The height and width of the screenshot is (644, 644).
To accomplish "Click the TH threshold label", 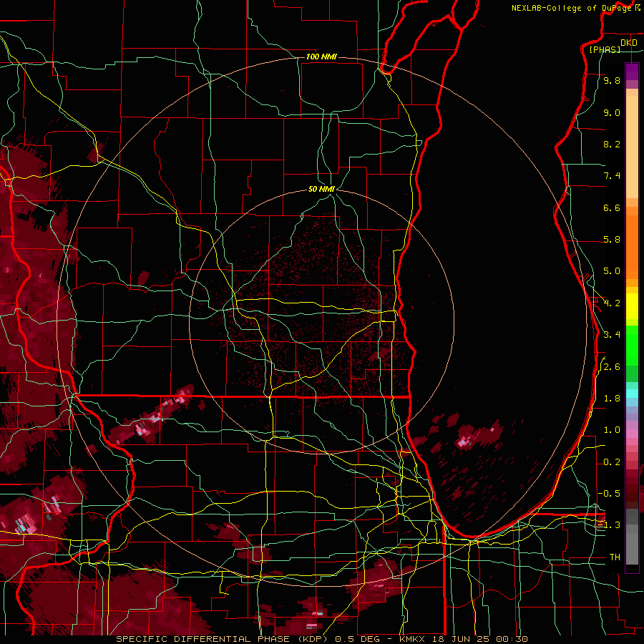I will pos(615,557).
